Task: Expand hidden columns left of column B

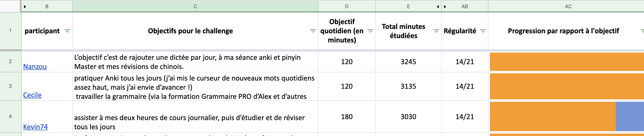Action: coord(25,7)
